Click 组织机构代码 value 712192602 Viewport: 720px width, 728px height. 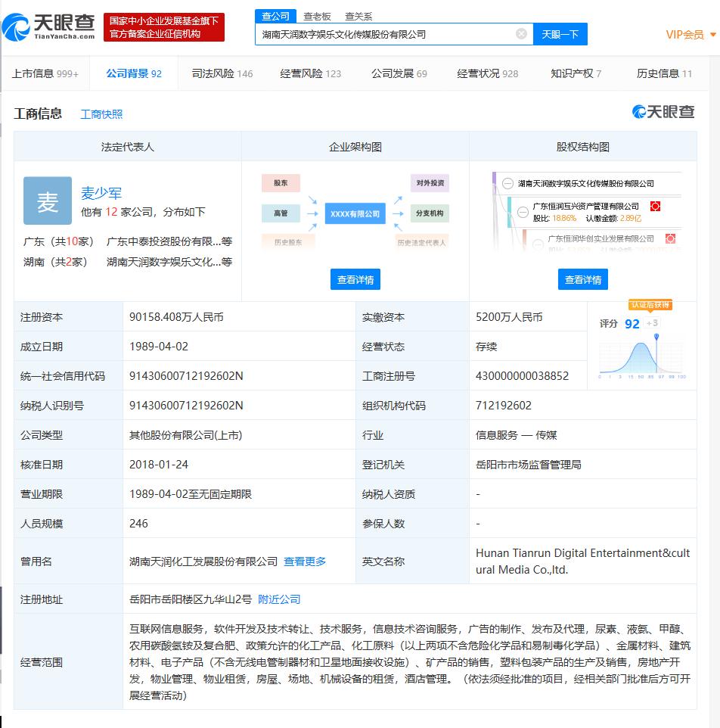coord(504,406)
